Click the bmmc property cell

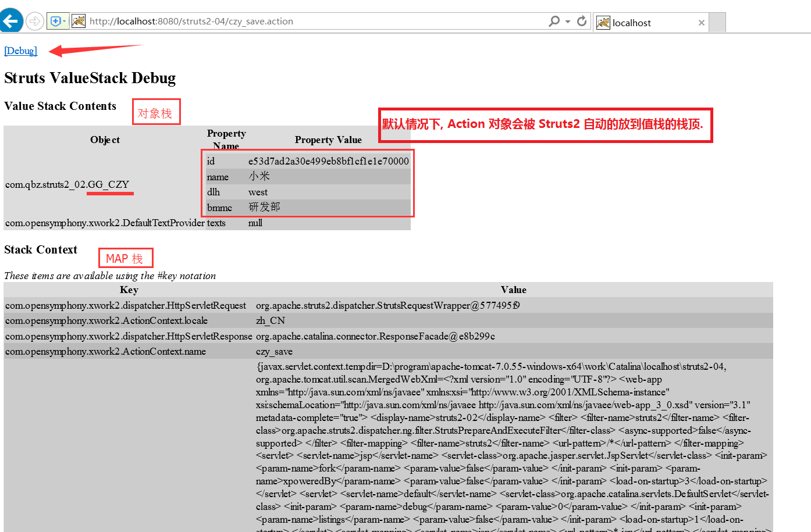click(226, 208)
